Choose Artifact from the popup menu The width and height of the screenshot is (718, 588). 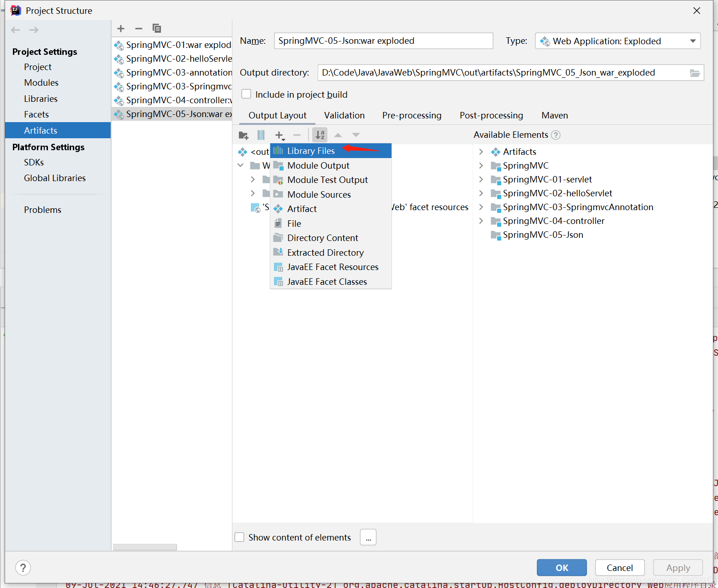pos(331,209)
